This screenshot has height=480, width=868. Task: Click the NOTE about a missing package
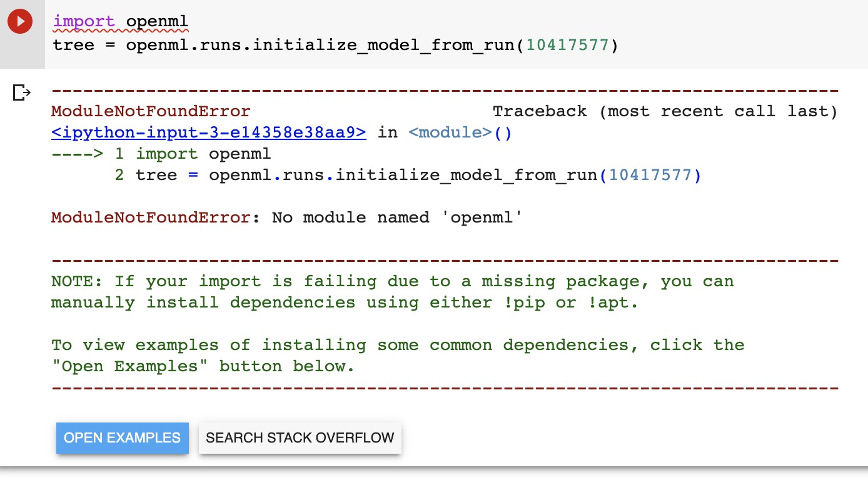(393, 281)
